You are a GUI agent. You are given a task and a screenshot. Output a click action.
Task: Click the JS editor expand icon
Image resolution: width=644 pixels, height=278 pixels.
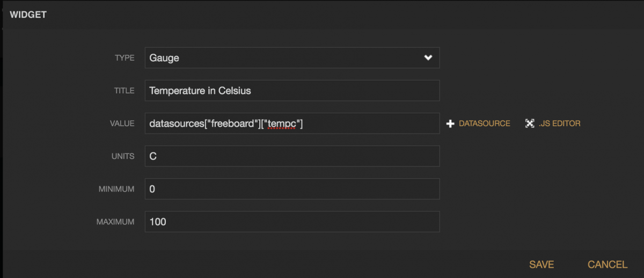click(530, 123)
